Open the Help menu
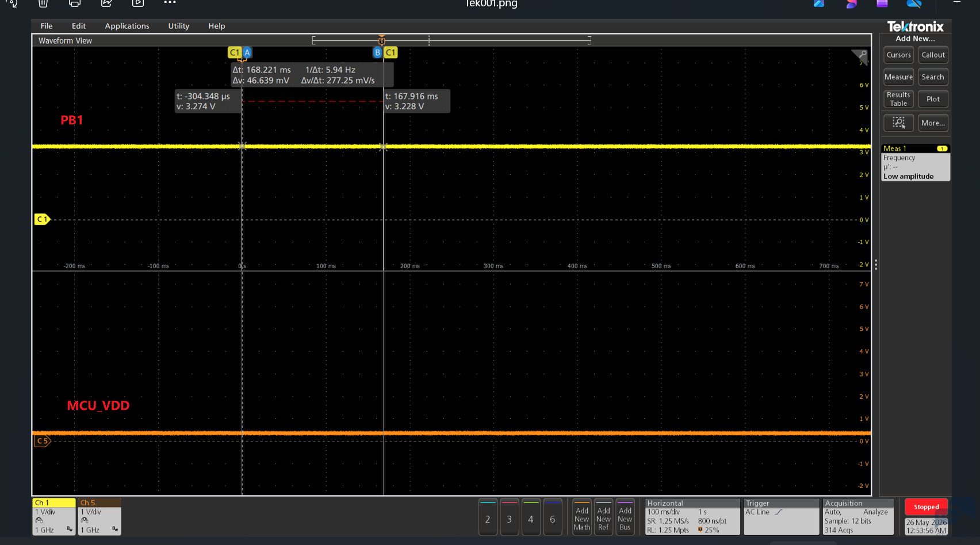980x545 pixels. [x=217, y=26]
